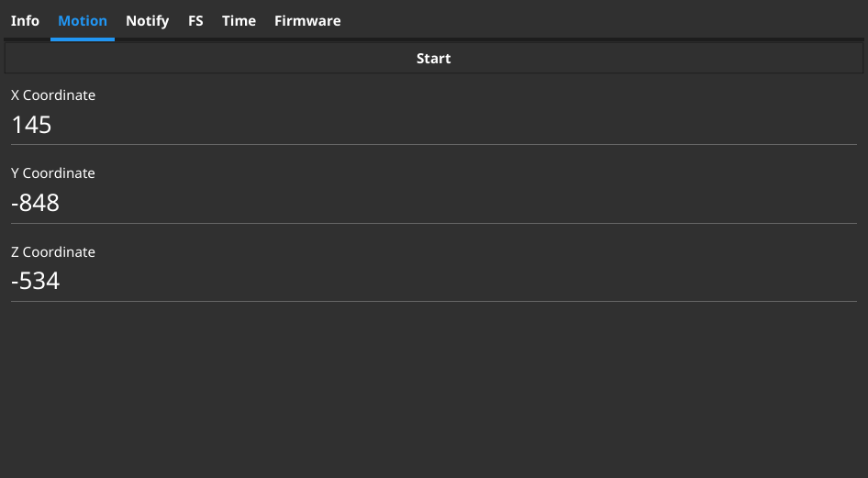Click the X Coordinate label
Screen dimensions: 868x478
pos(53,95)
